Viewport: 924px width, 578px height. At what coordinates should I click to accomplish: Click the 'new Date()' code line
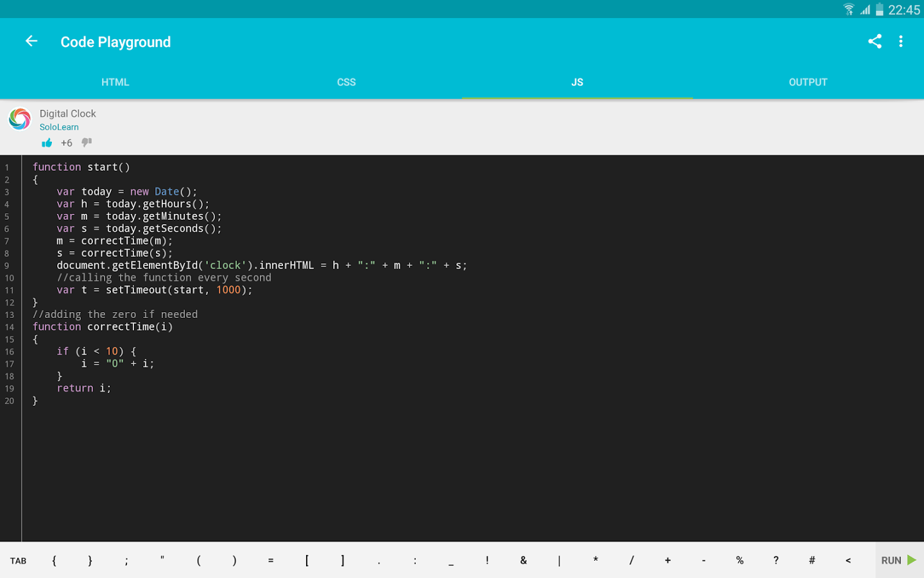(127, 191)
